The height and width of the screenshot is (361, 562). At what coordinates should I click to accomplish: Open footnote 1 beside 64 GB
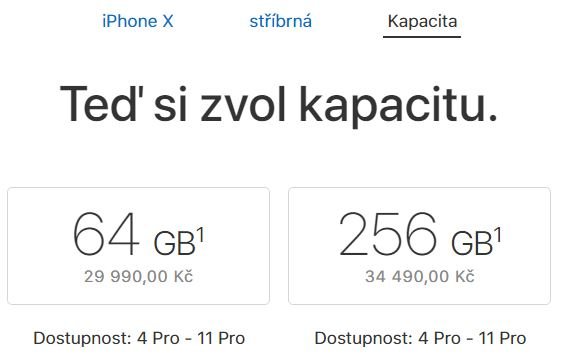coord(201,235)
